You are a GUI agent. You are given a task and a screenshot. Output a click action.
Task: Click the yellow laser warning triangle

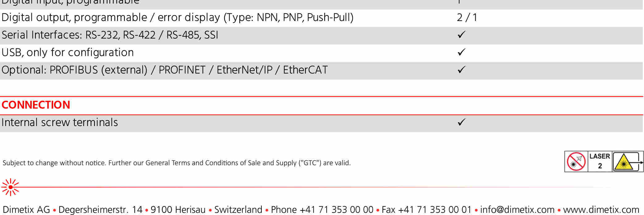(x=623, y=162)
